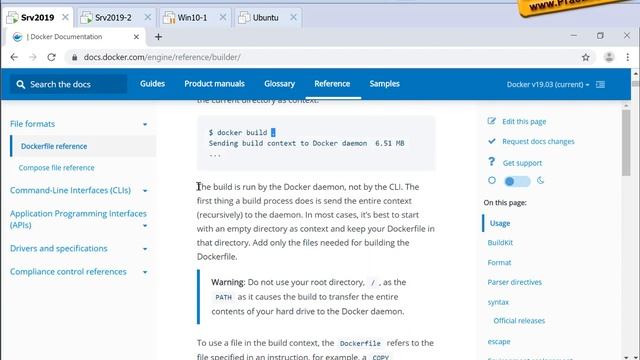Reload the Docker docs page

tap(51, 57)
